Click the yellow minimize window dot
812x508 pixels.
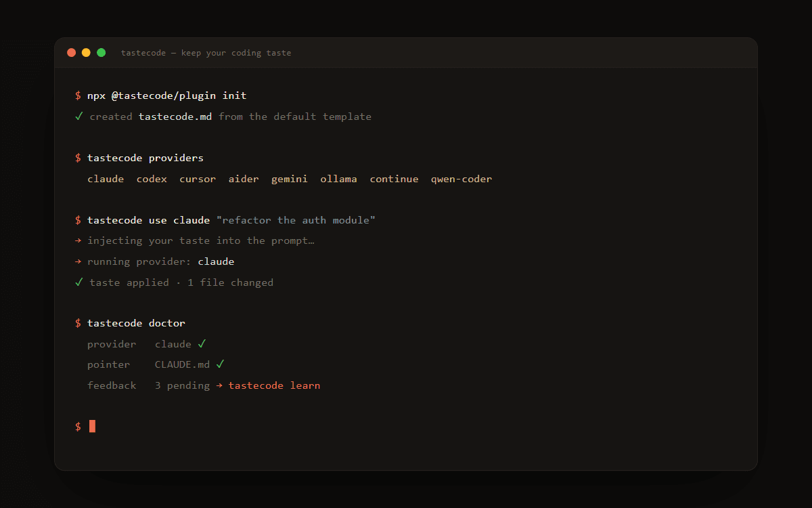(86, 53)
